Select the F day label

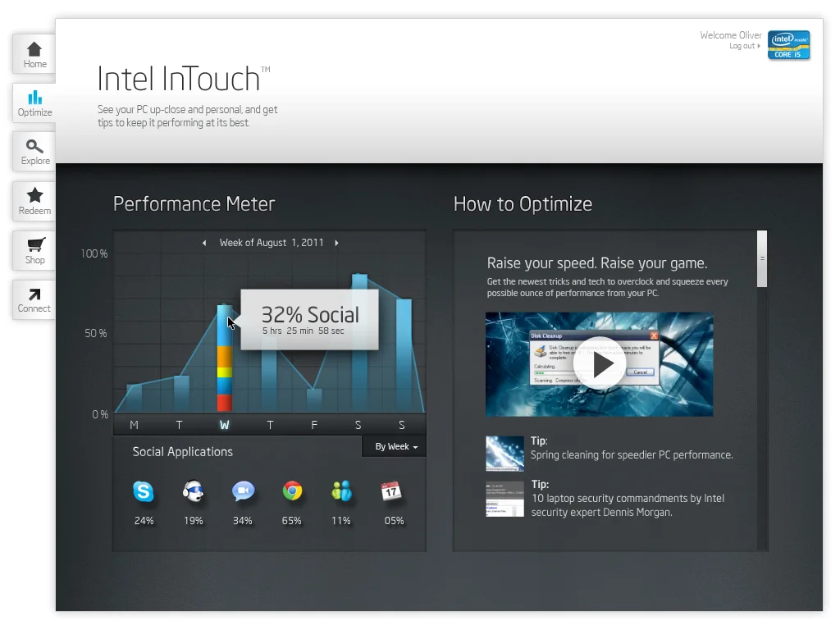(314, 426)
